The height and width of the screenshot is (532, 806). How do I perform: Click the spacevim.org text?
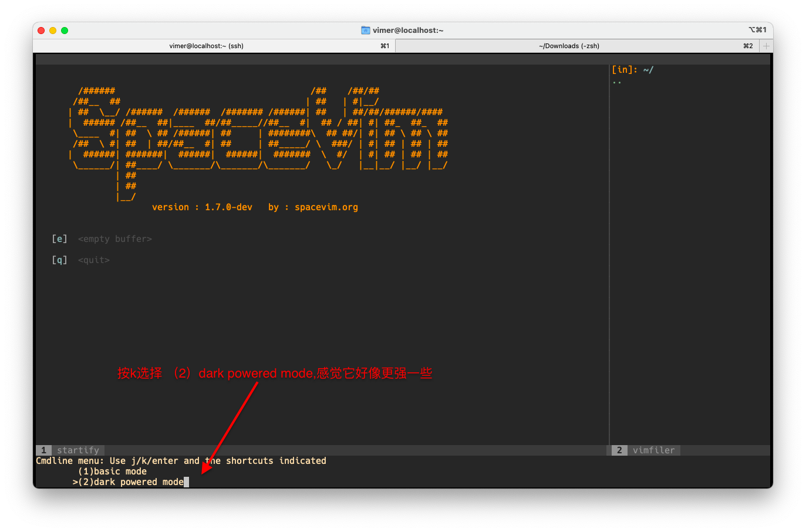tap(326, 207)
